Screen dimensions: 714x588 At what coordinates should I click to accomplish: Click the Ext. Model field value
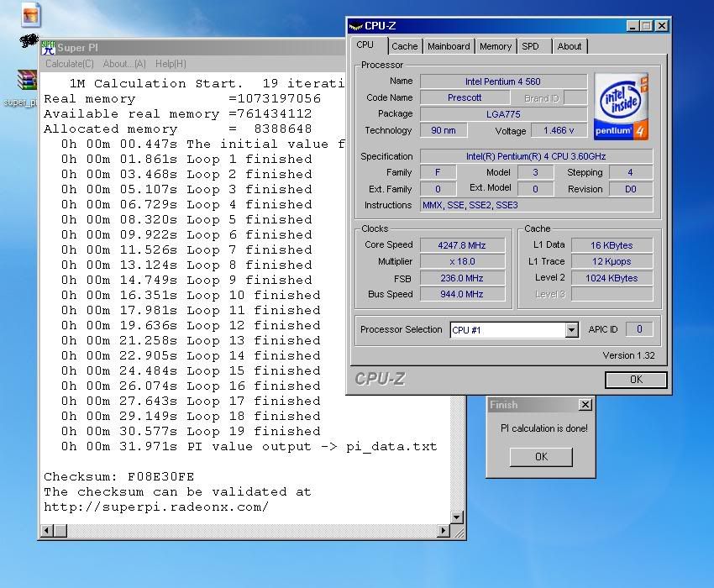click(536, 189)
